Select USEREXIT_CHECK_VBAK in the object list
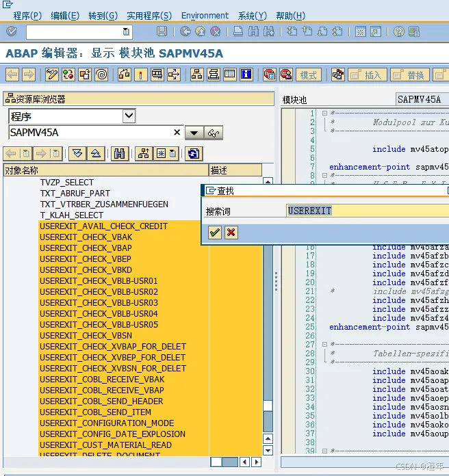Viewport: 449px width, 476px height. click(86, 237)
